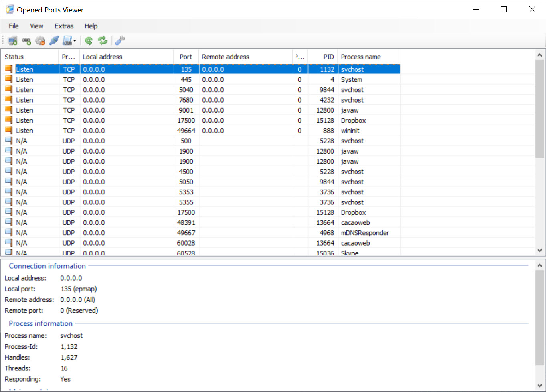
Task: Click the port list scroll down arrow
Action: point(540,250)
